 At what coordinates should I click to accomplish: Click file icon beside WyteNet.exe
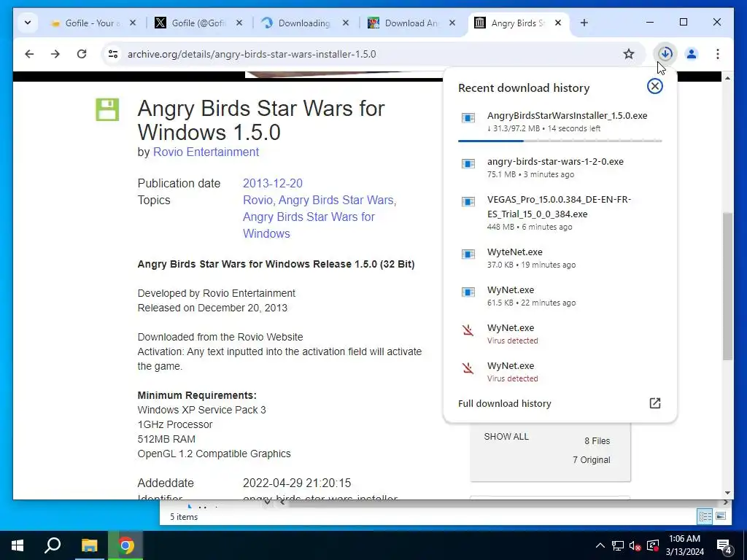coord(468,254)
